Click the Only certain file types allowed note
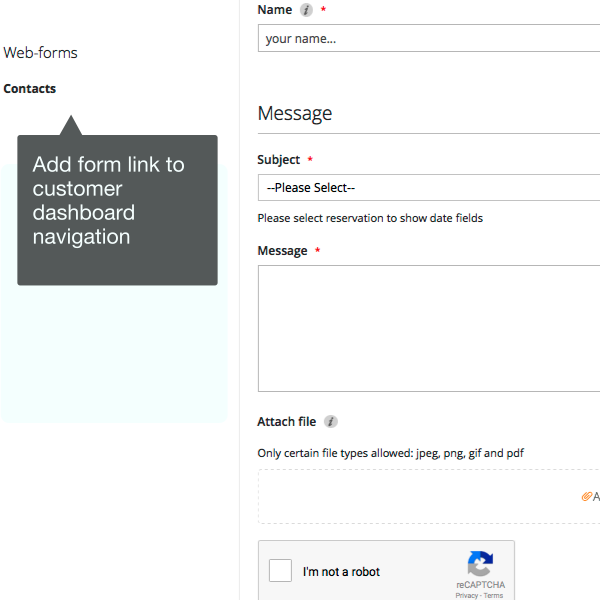The height and width of the screenshot is (600, 600). point(390,453)
